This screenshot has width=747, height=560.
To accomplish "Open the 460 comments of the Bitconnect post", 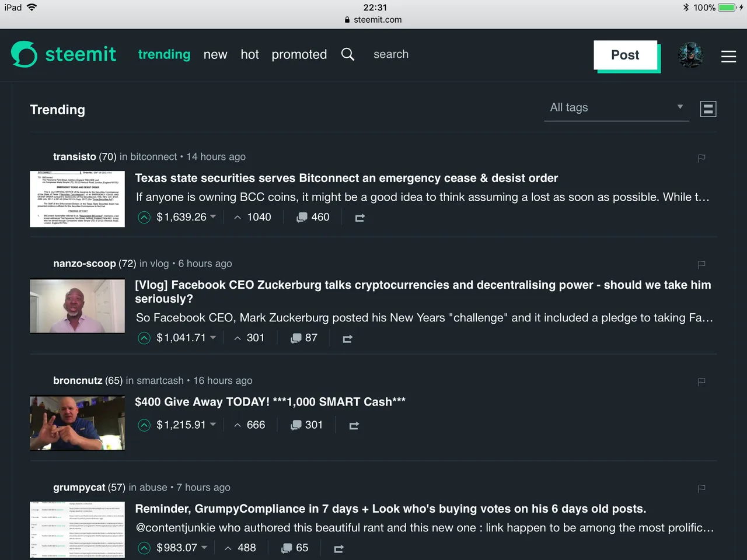I will pyautogui.click(x=313, y=217).
